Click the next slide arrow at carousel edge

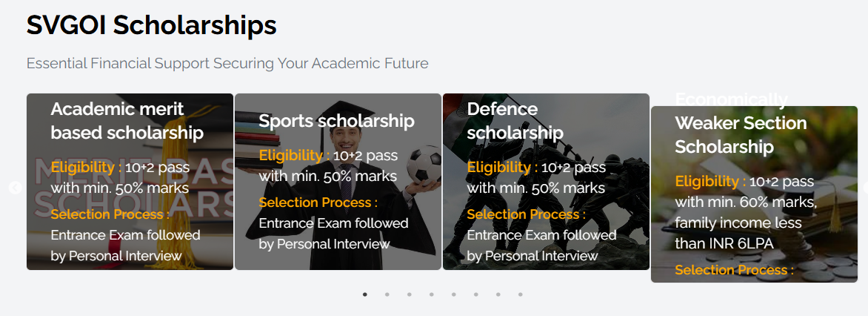tap(864, 188)
